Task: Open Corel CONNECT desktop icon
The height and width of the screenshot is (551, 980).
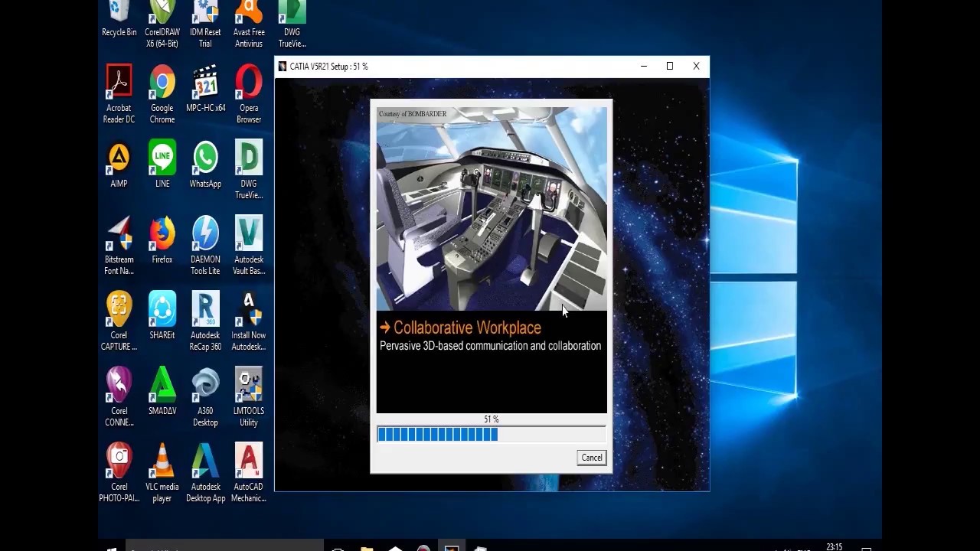Action: click(x=119, y=397)
